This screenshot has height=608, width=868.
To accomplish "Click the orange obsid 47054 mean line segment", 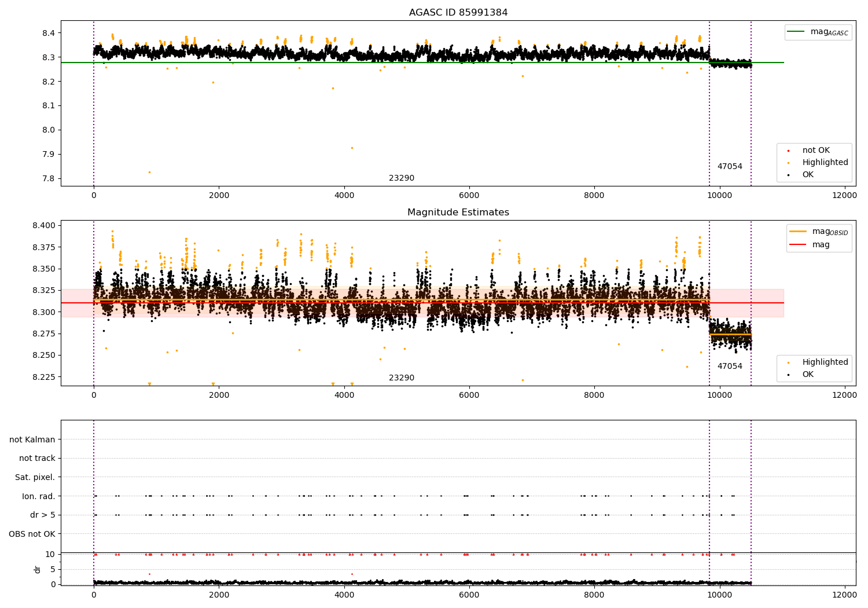I will coord(730,335).
